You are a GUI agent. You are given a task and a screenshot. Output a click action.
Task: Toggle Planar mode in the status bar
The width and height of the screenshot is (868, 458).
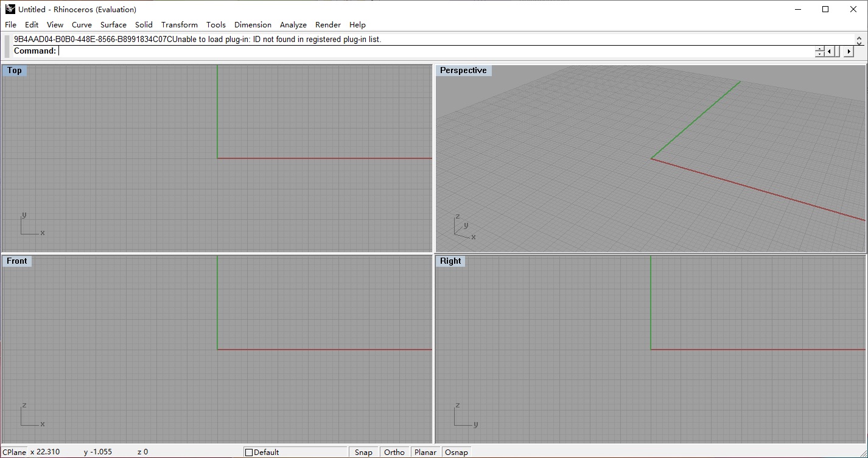(425, 452)
